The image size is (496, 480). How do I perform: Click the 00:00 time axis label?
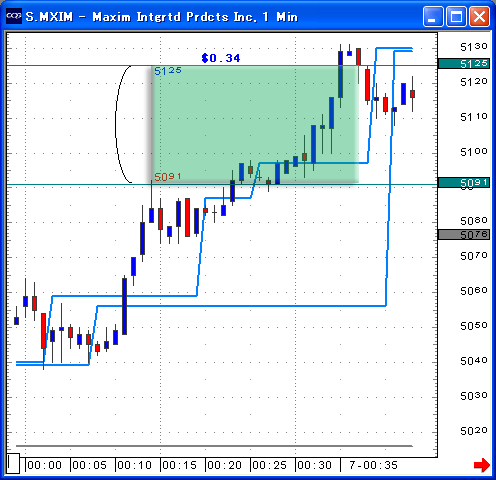(x=44, y=465)
